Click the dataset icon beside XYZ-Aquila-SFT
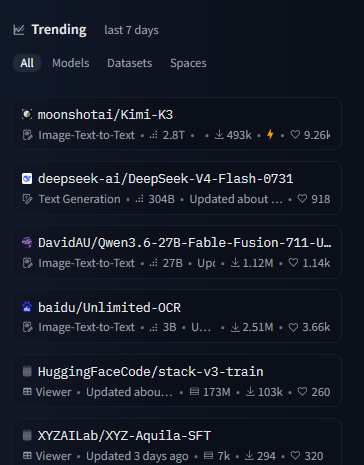Viewport: 364px width, 465px height. click(27, 435)
